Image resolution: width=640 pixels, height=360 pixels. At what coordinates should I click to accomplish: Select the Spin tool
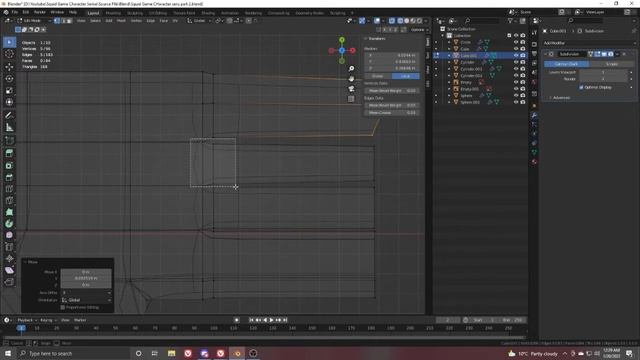(x=9, y=224)
